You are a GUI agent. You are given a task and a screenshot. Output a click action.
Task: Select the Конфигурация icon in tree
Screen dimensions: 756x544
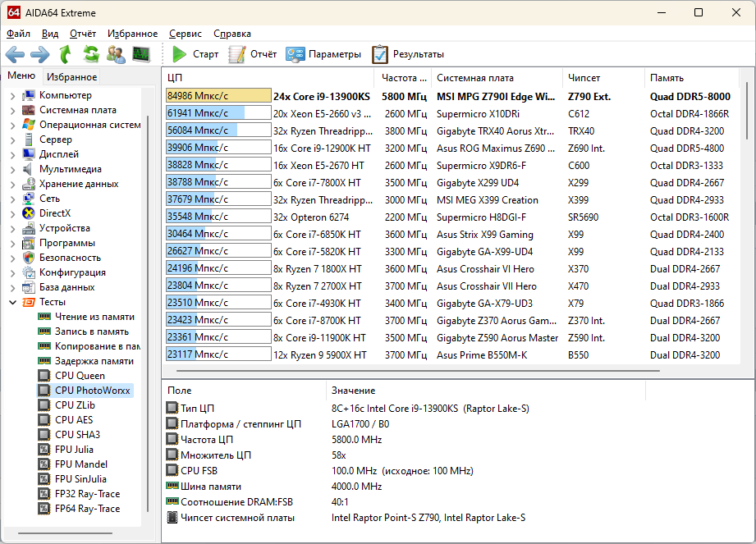[29, 272]
